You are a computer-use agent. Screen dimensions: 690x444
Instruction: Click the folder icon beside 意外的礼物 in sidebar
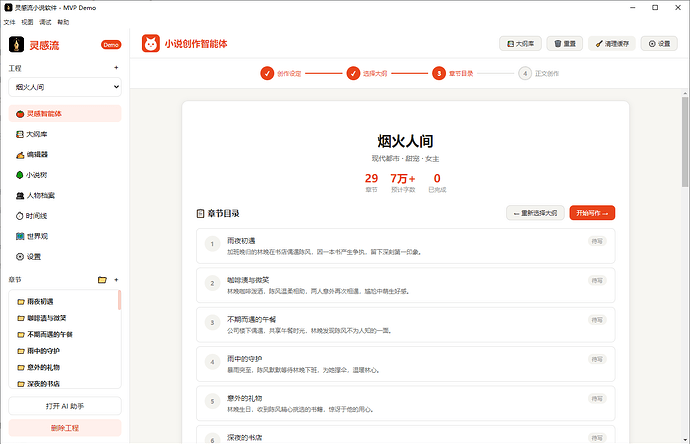pyautogui.click(x=21, y=368)
